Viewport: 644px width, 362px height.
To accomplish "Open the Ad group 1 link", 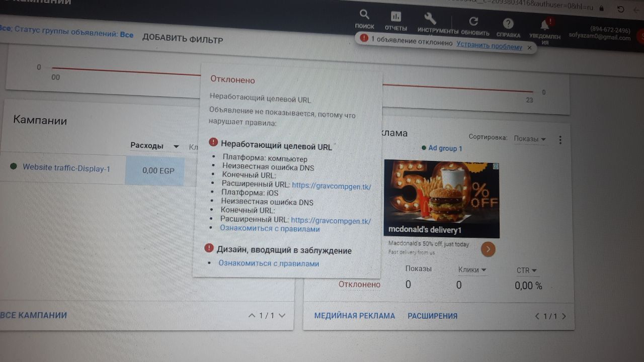I will pos(445,148).
